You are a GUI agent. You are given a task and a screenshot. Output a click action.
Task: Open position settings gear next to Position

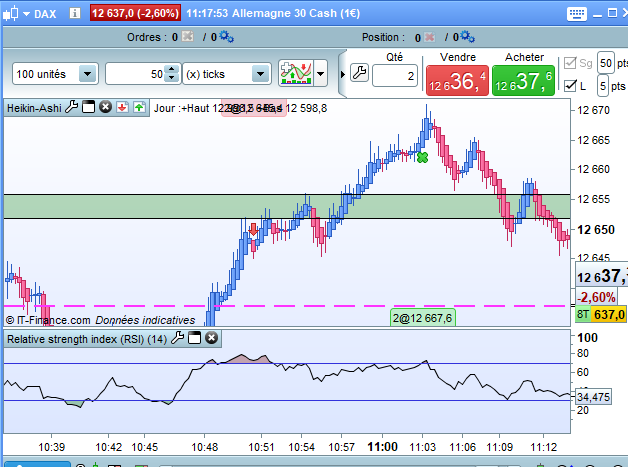(x=467, y=36)
